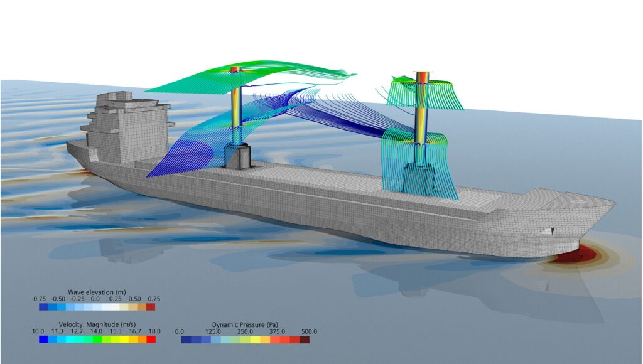
Task: Click the positive 0.50 wave elevation label
Action: [134, 299]
